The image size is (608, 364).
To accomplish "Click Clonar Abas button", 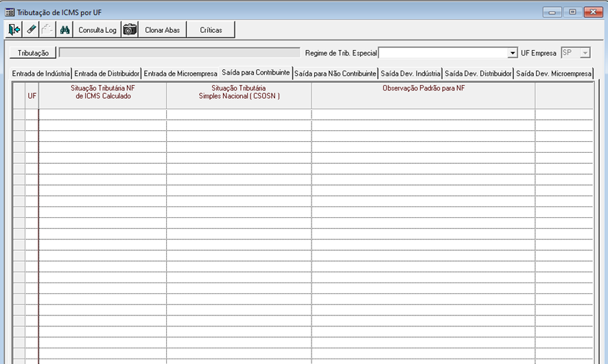I will (162, 29).
